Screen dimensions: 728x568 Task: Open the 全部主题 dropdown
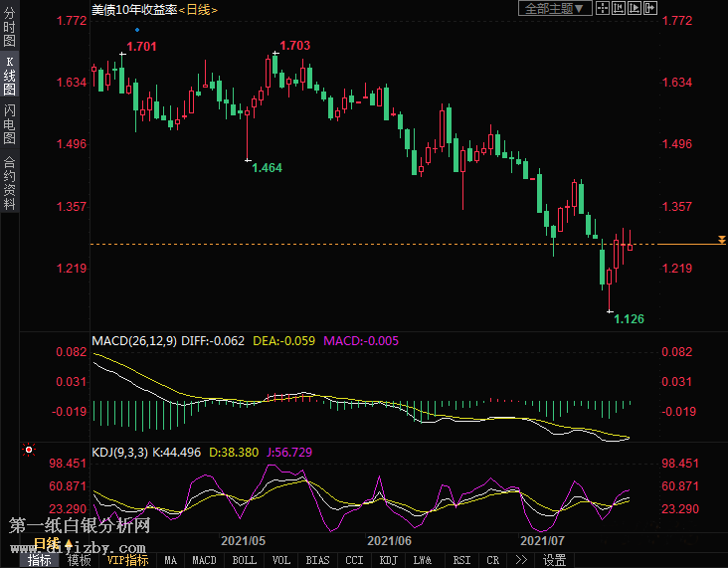[x=555, y=8]
